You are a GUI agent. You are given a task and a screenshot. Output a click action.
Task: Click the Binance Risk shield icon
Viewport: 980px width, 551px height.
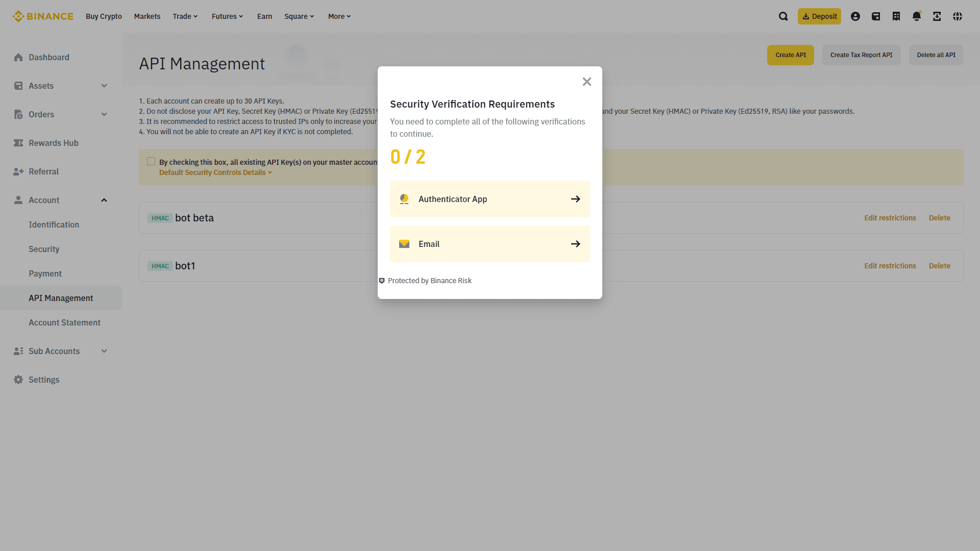382,281
